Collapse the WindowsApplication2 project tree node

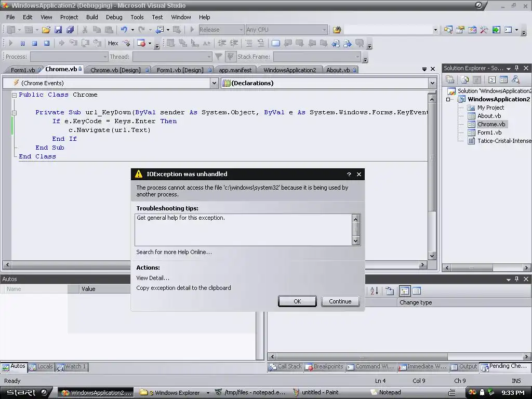point(448,99)
